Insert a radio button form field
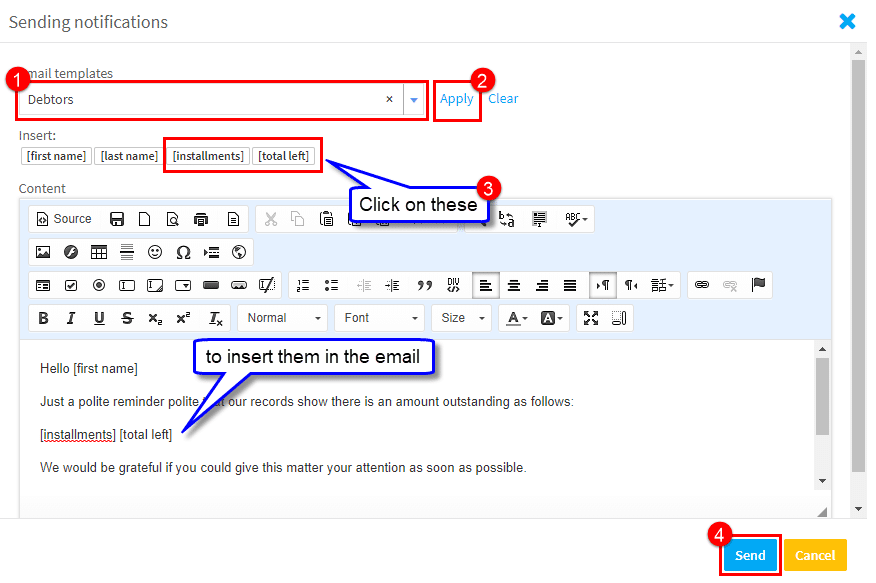Screen dimensions: 876x583 99,285
